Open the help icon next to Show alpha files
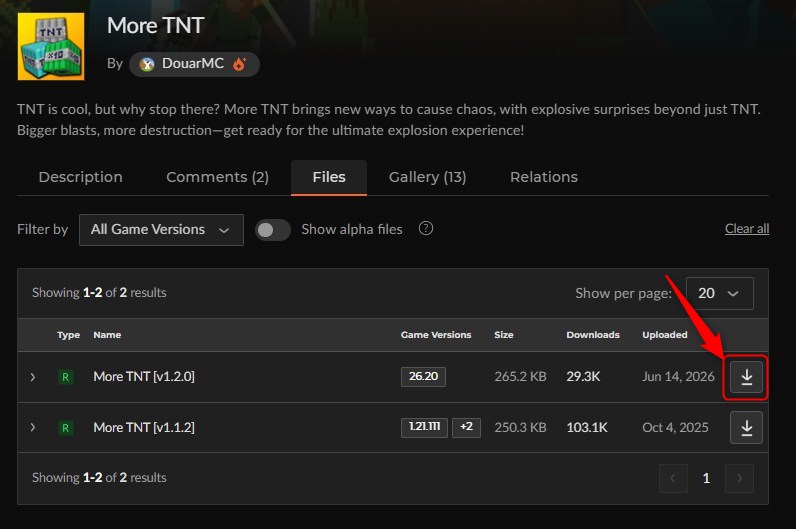Screen dimensions: 796x529 coord(425,228)
